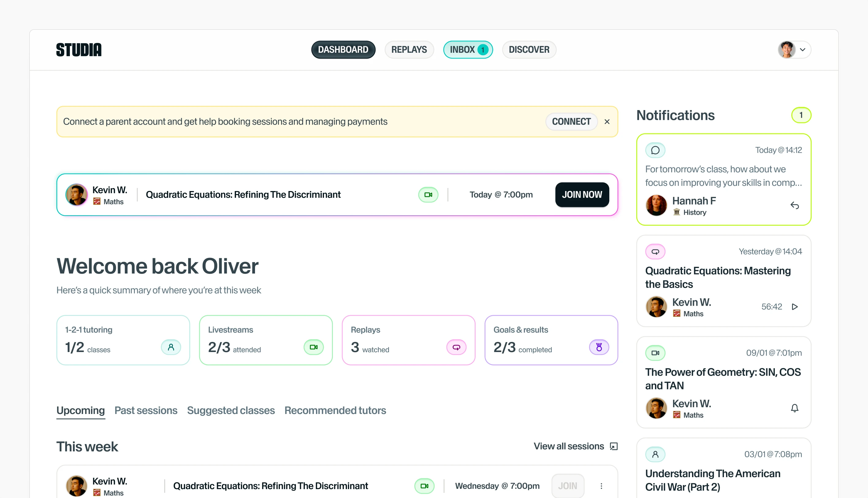This screenshot has width=868, height=498.
Task: Click the Goals & results medal icon
Action: pos(599,347)
